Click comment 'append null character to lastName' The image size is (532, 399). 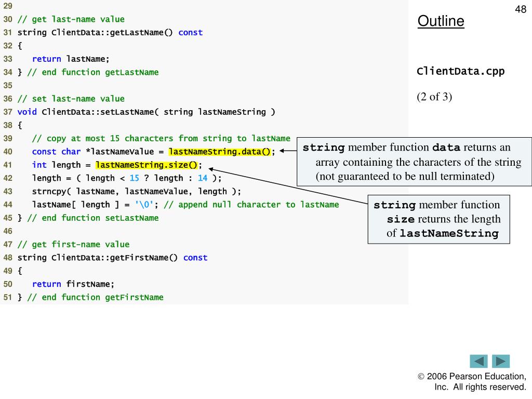pos(251,205)
